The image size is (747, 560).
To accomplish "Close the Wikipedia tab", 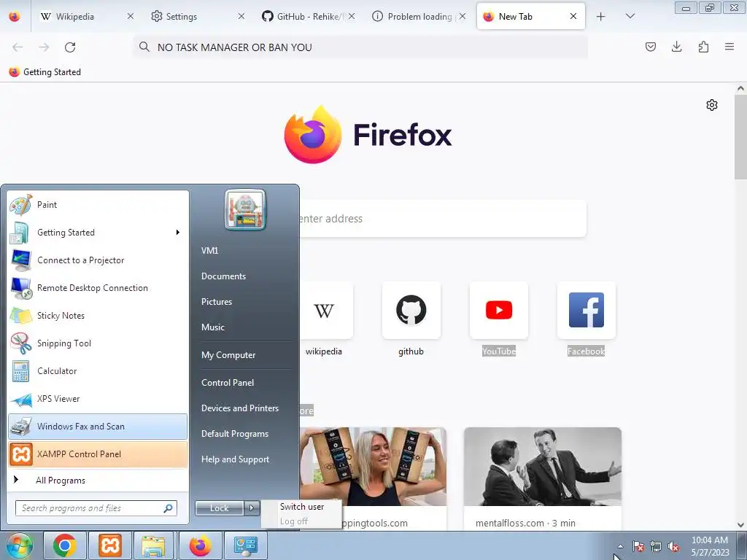I will (130, 16).
